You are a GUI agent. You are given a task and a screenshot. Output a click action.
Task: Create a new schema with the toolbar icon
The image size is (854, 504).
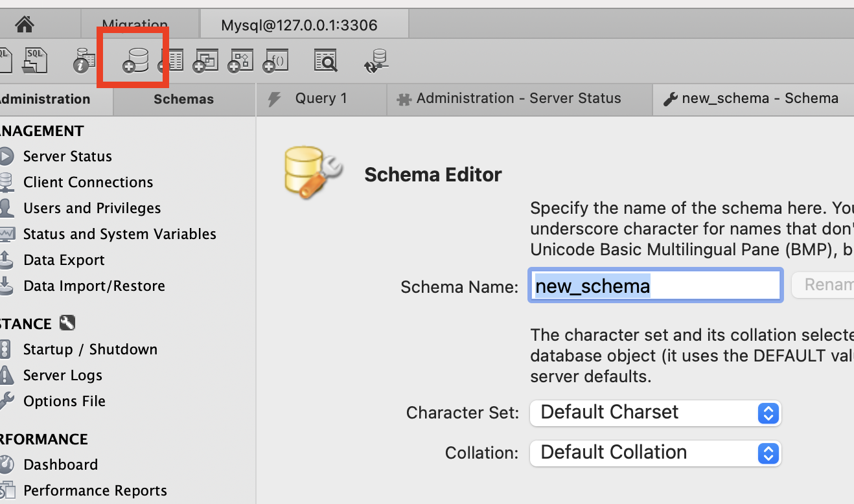[x=135, y=60]
